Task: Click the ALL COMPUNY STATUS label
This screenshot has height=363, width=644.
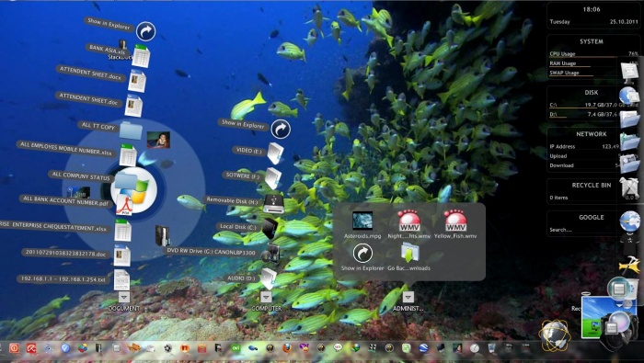Action: [81, 176]
